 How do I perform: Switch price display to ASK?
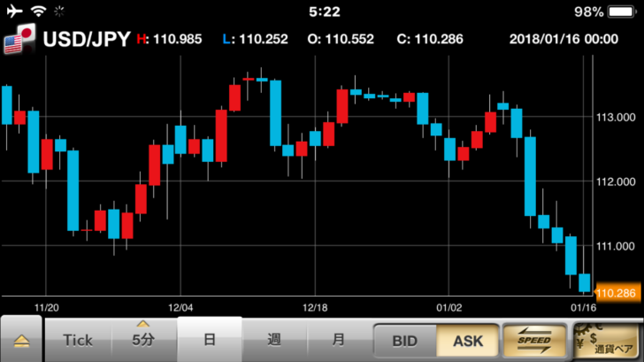(468, 340)
